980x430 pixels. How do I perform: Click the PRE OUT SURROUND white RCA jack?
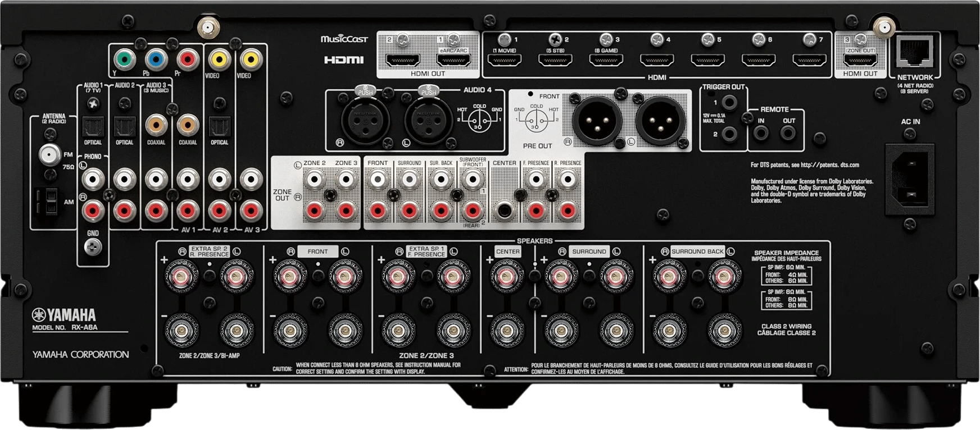[409, 180]
